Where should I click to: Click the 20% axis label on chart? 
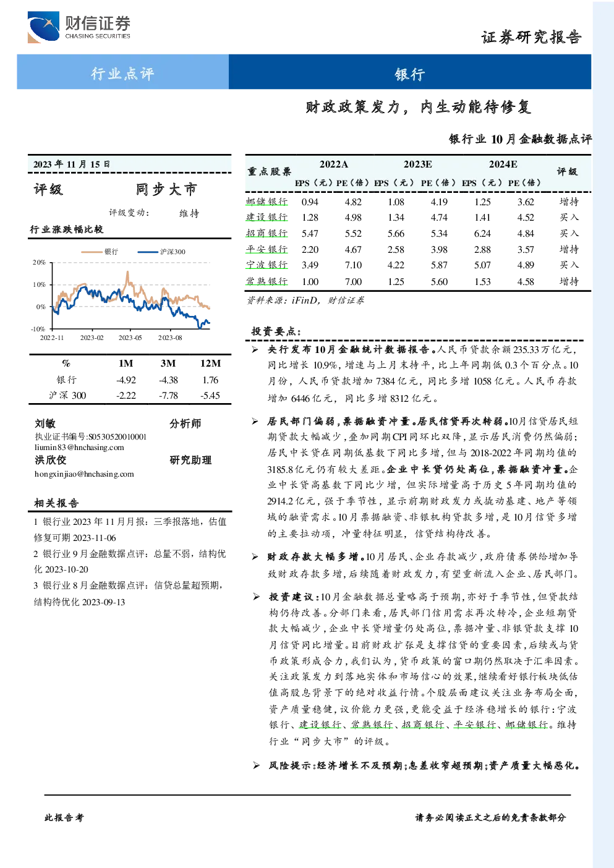[x=39, y=262]
